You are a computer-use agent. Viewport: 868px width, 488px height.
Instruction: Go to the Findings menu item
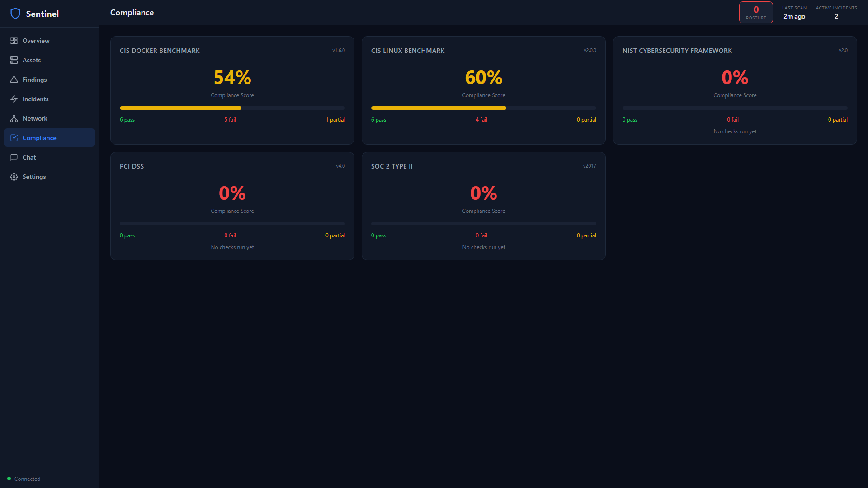(35, 80)
